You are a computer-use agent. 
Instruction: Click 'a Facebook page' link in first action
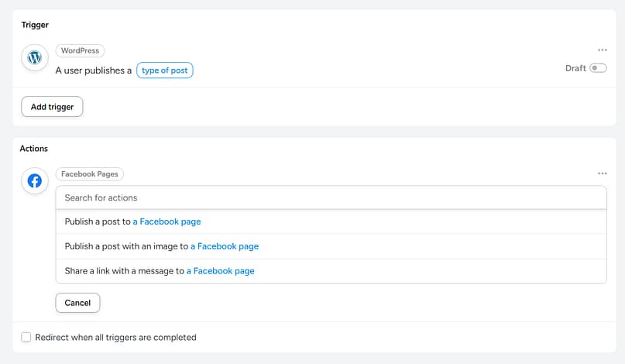click(x=167, y=221)
